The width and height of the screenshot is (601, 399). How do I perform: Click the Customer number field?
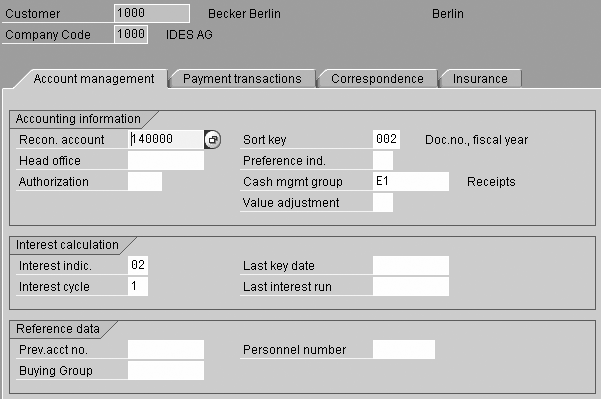click(x=152, y=13)
